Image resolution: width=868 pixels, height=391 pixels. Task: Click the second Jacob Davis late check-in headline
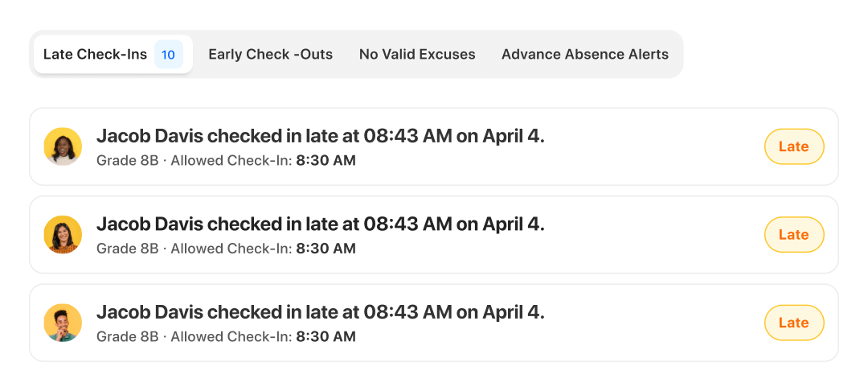pyautogui.click(x=320, y=224)
